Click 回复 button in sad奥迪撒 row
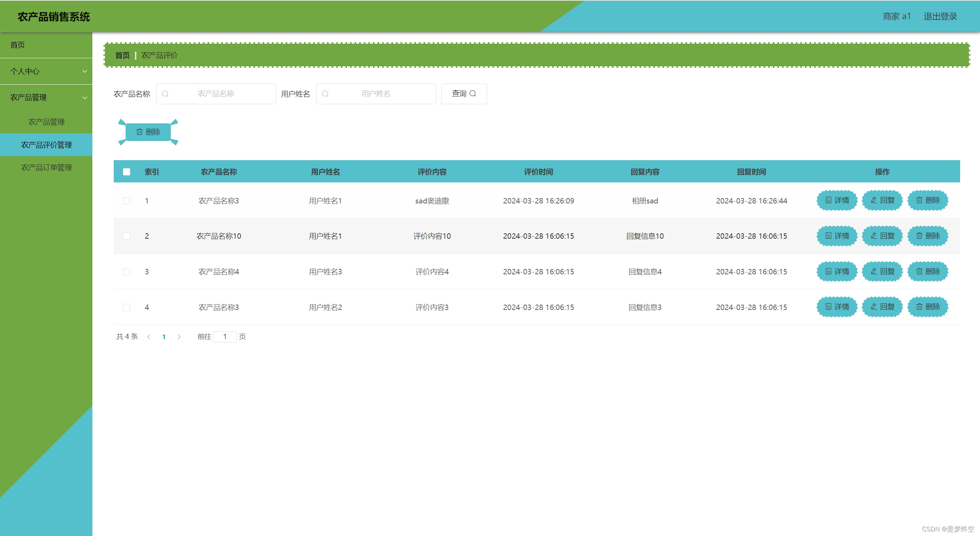 (882, 200)
